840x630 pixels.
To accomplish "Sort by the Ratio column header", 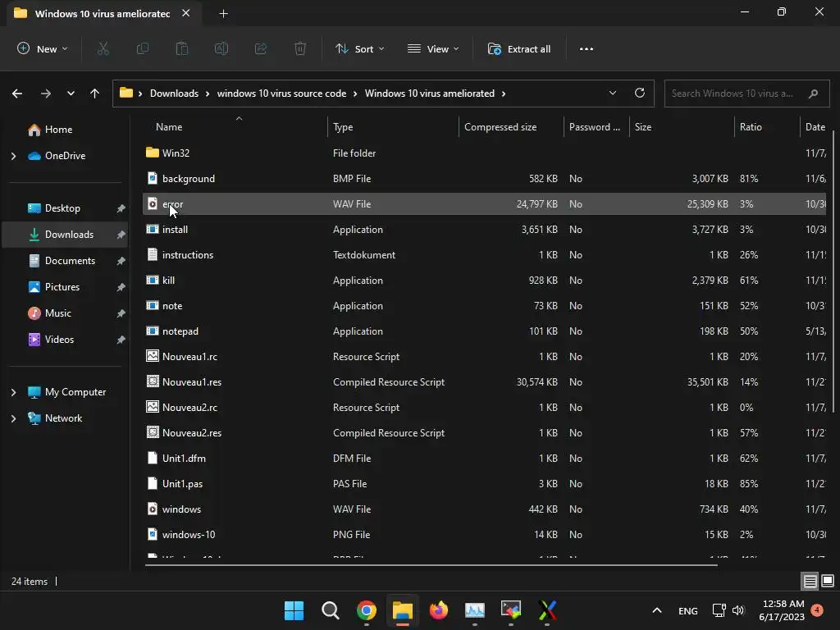I will tap(766, 127).
